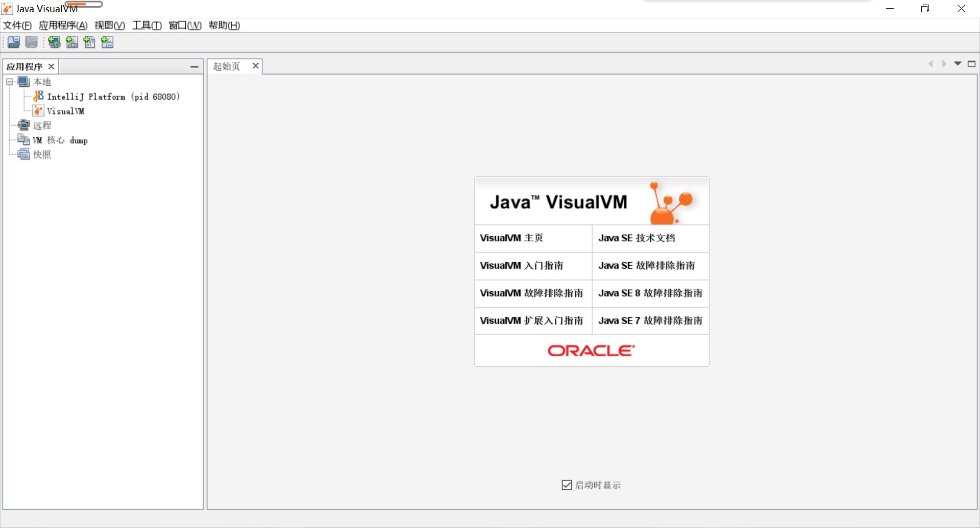The height and width of the screenshot is (528, 980).
Task: Open the 窗口(W) menu
Action: click(x=185, y=26)
